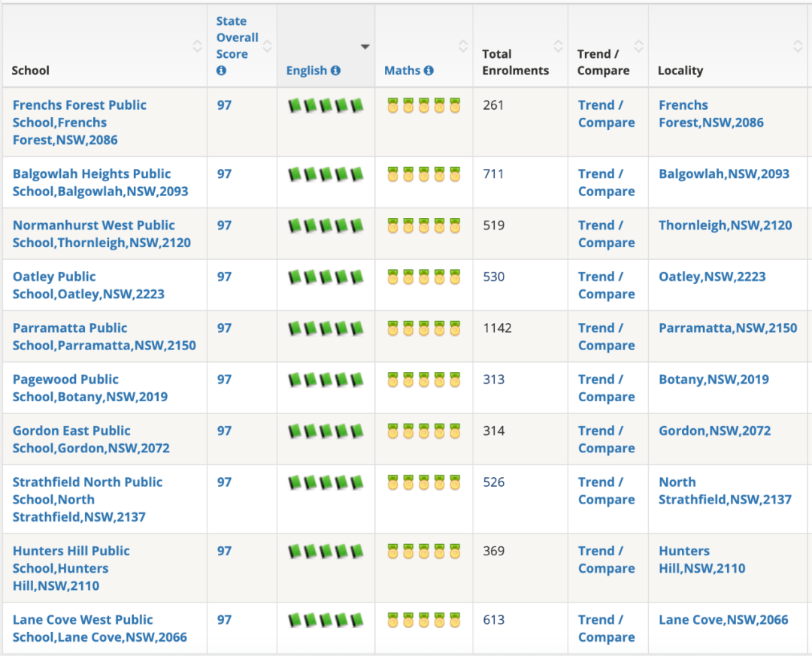Click the State Overall Score header link
Image resolution: width=812 pixels, height=656 pixels.
tap(237, 38)
